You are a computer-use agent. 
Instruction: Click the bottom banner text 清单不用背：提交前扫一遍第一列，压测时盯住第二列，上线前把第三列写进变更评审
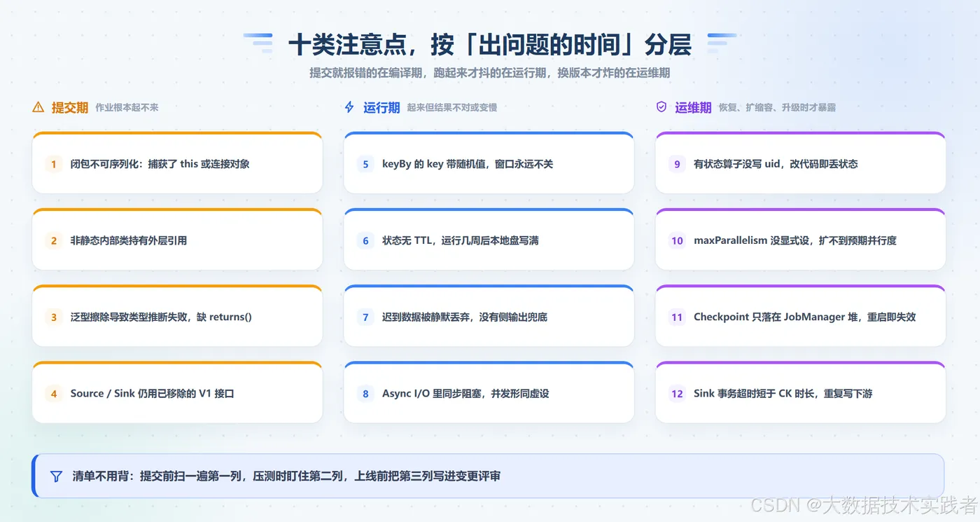point(286,476)
